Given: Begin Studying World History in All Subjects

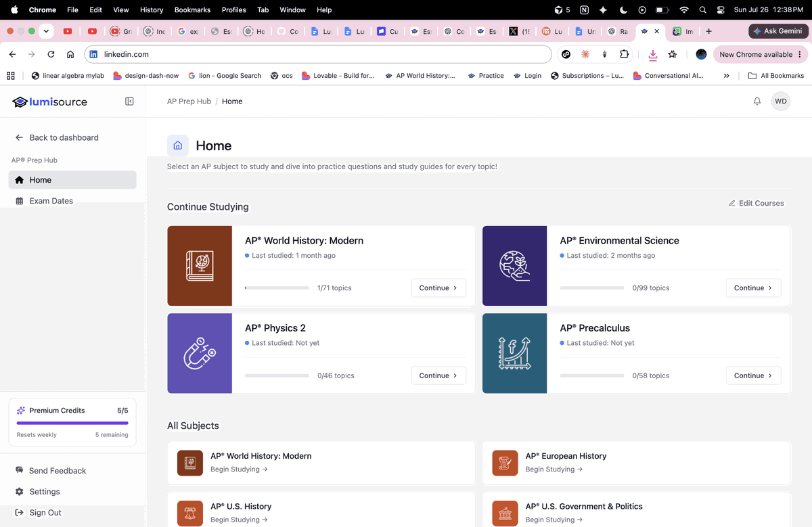Looking at the screenshot, I should (x=239, y=469).
